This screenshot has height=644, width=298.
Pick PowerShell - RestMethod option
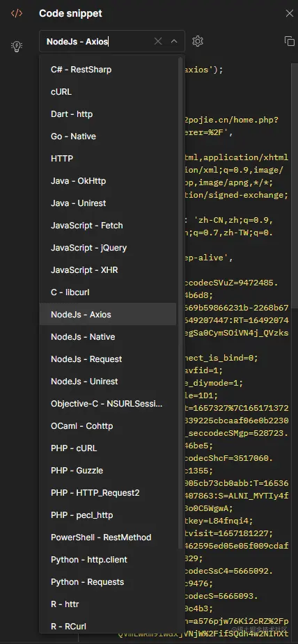coord(108,537)
